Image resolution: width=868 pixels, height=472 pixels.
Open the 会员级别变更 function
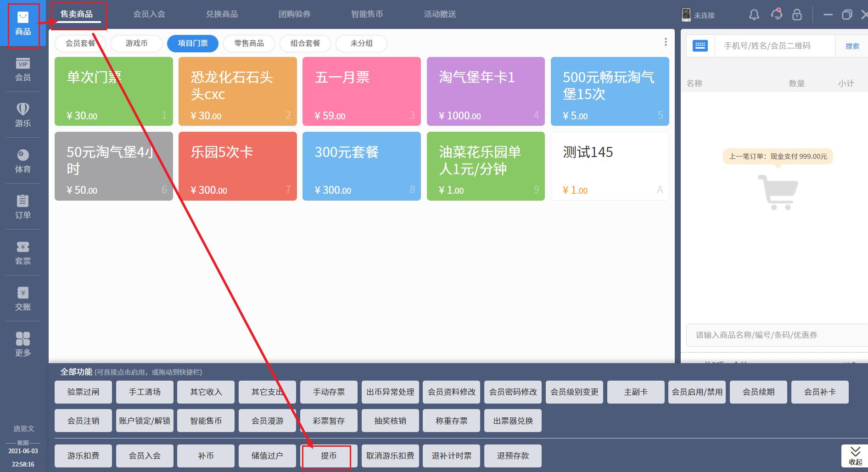574,392
